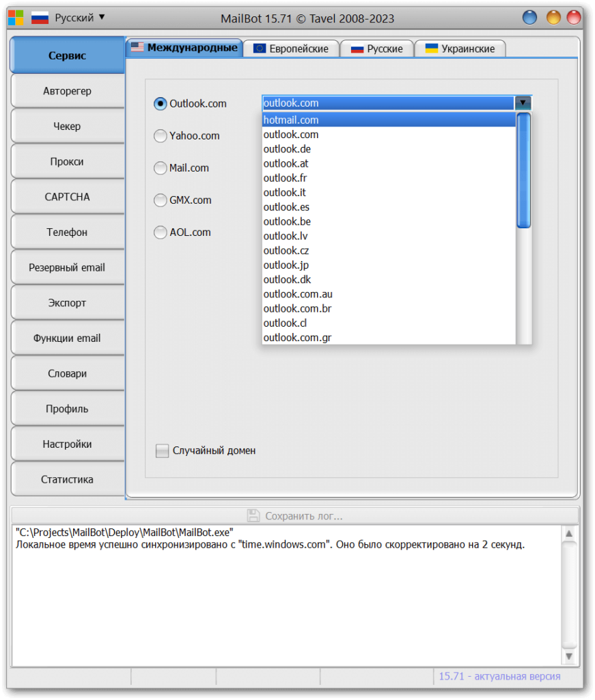Viewport: 595px width, 700px height.
Task: Pick outlook.cl in the domain list
Action: click(x=389, y=323)
